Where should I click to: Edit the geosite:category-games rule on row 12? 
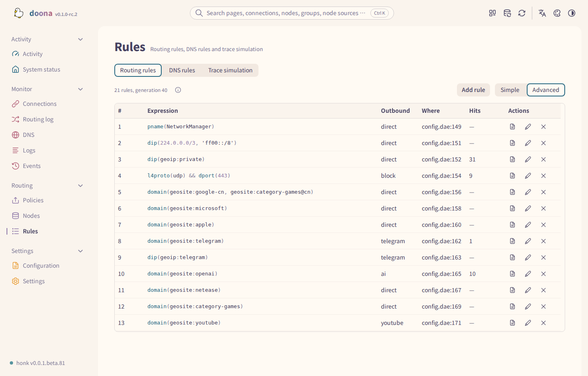pyautogui.click(x=528, y=307)
